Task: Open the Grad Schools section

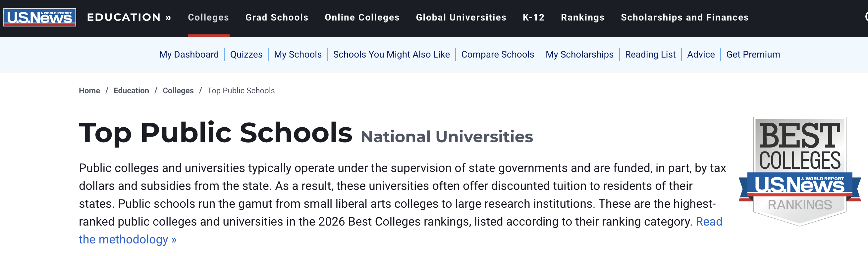Action: click(277, 17)
